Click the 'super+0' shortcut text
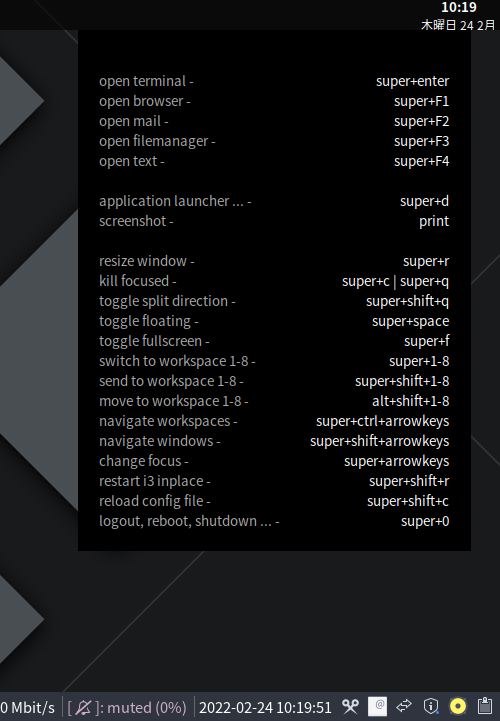This screenshot has height=721, width=500. pos(425,521)
